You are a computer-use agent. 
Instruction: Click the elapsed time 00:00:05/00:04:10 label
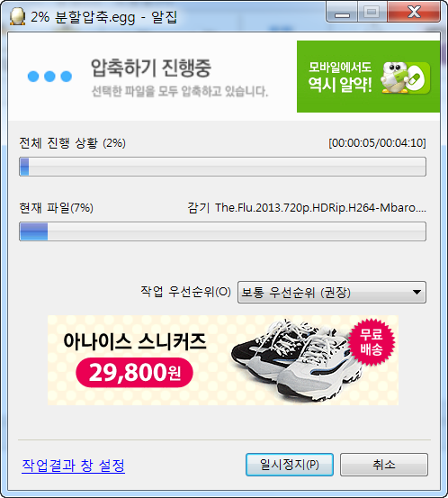pos(377,143)
